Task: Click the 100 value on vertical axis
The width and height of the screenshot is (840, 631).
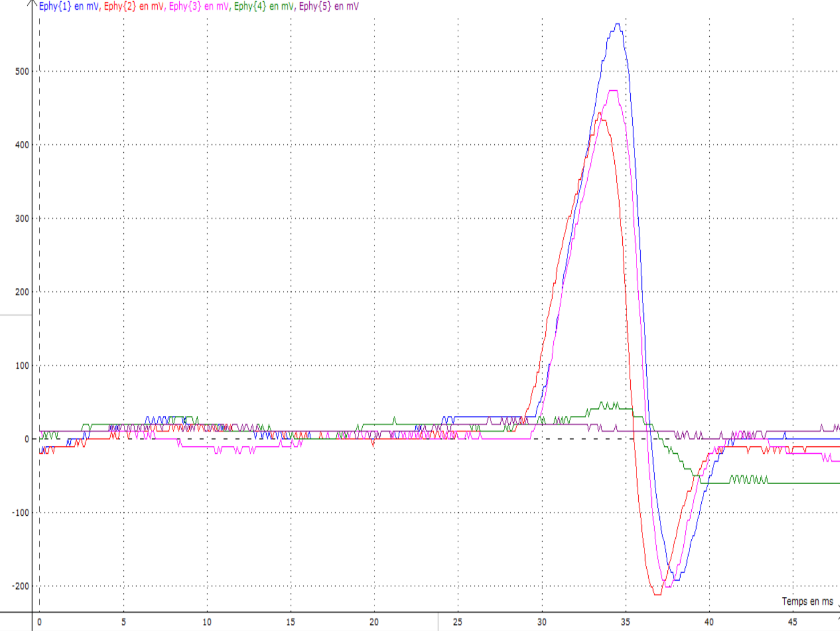Action: point(22,366)
